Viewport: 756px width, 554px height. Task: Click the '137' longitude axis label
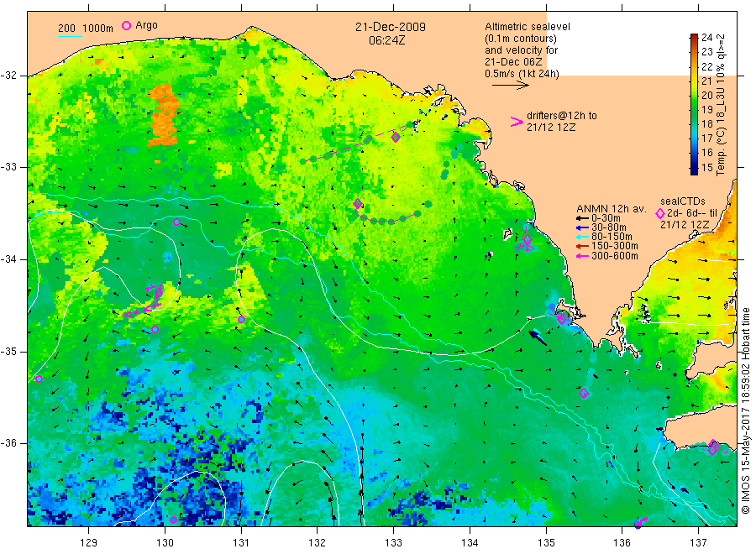[x=698, y=543]
